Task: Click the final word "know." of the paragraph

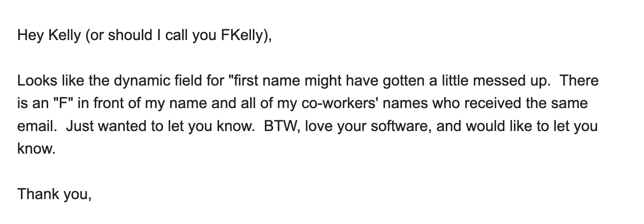Action: (37, 149)
